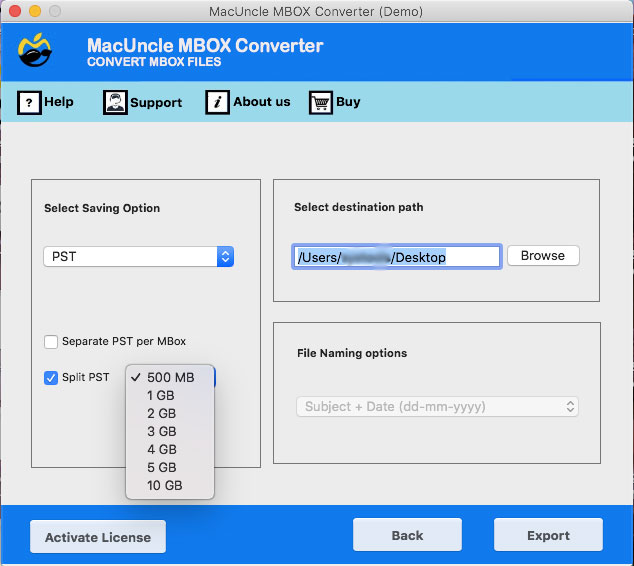Open the Support agent icon
The image size is (634, 566).
115,102
